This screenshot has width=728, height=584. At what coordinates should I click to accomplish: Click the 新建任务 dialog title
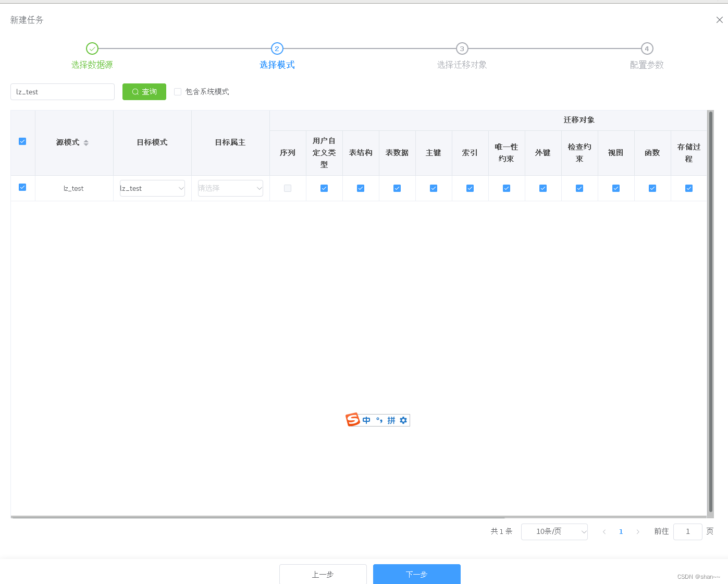pyautogui.click(x=27, y=20)
